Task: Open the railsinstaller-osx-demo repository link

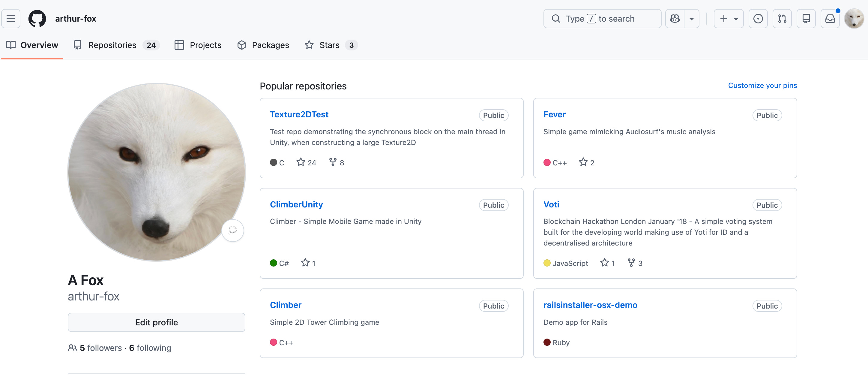Action: point(590,305)
